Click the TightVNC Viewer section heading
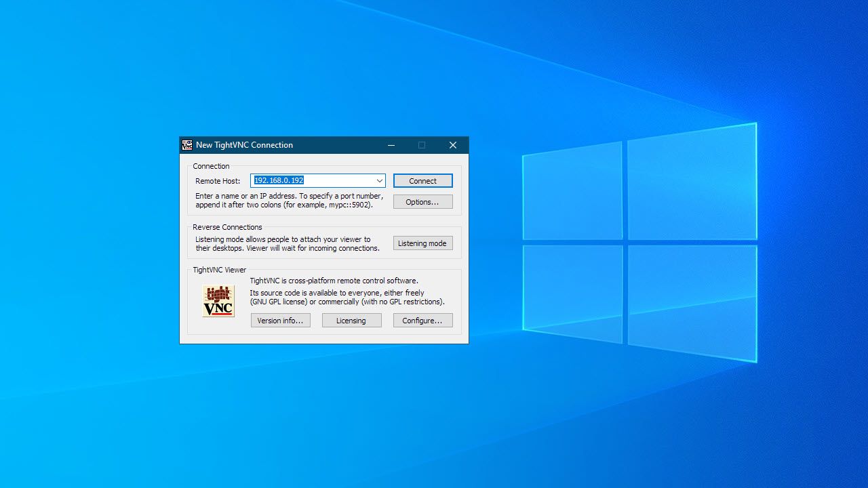Screen dimensions: 868x488 (218, 269)
